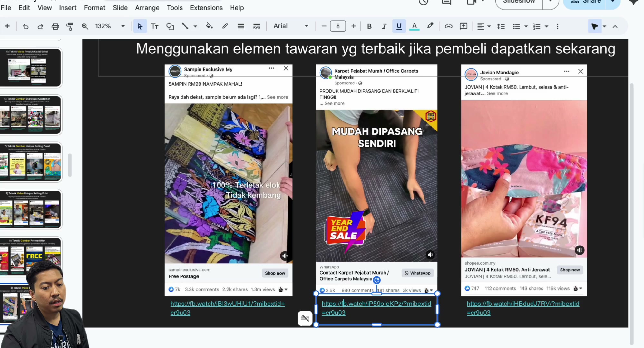This screenshot has height=348, width=644.
Task: Open the Format menu
Action: point(94,8)
